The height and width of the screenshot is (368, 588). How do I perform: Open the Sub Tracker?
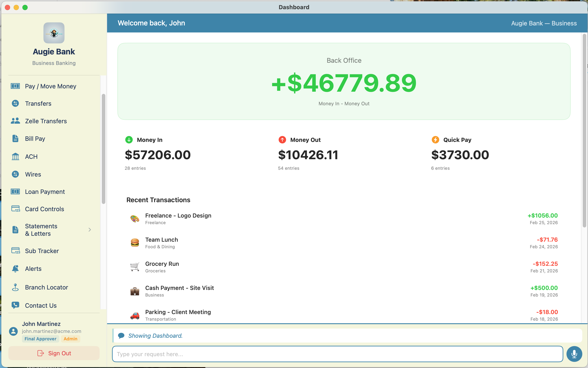pyautogui.click(x=42, y=251)
